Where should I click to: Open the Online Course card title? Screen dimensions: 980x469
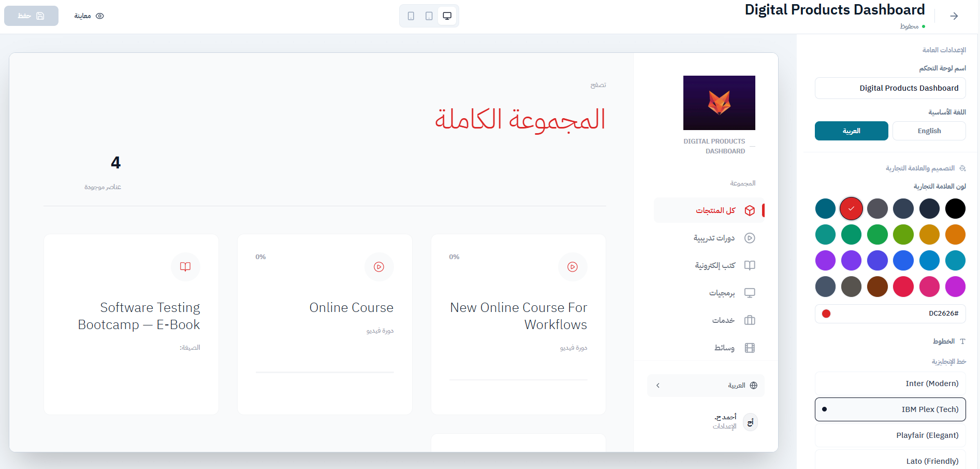pyautogui.click(x=352, y=308)
